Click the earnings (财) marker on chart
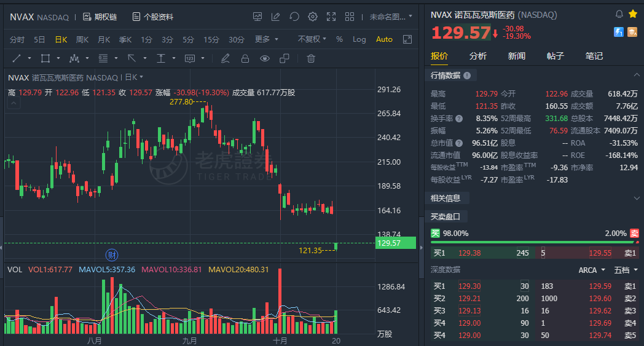This screenshot has width=644, height=346. (112, 255)
